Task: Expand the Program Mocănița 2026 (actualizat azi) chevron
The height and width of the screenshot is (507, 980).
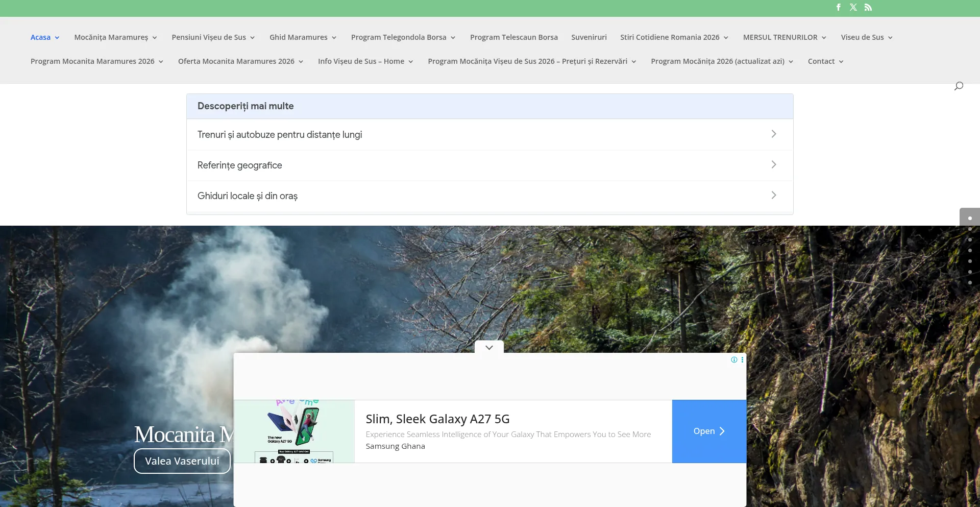Action: [x=791, y=62]
